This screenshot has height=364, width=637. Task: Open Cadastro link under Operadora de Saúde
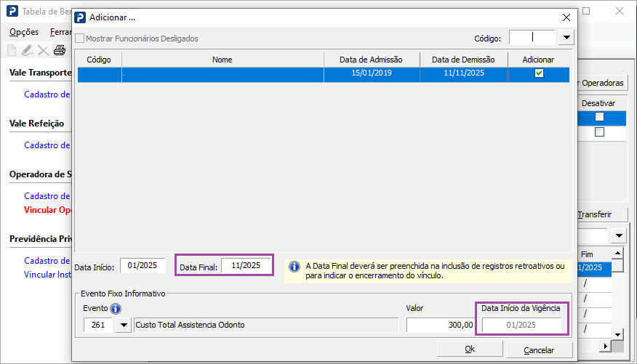coord(47,196)
